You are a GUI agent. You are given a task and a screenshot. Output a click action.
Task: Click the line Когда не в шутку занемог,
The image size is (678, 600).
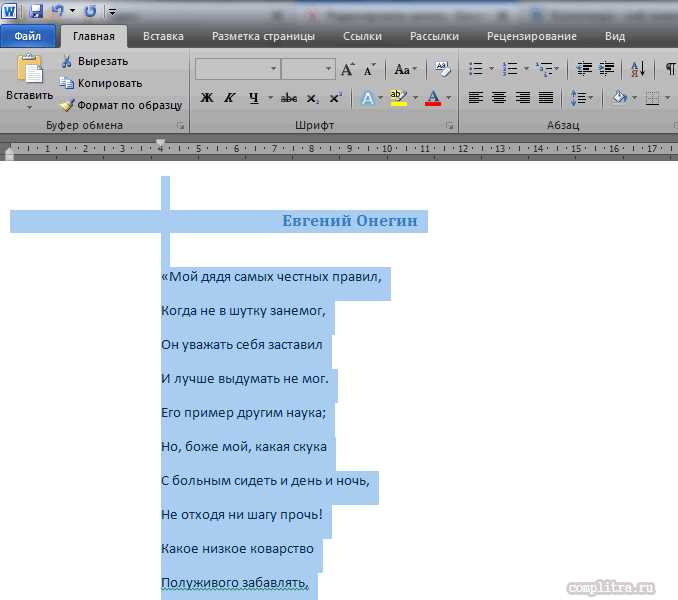point(243,310)
